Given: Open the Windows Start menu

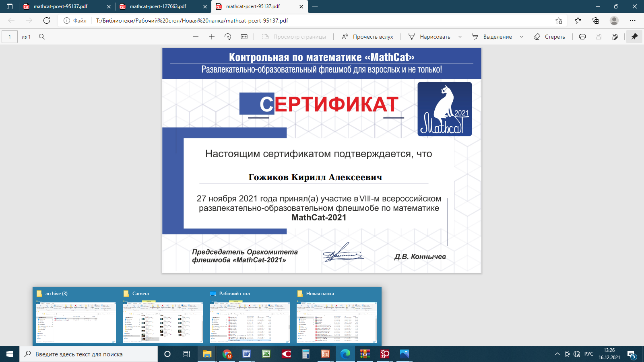Looking at the screenshot, I should coord(10,354).
